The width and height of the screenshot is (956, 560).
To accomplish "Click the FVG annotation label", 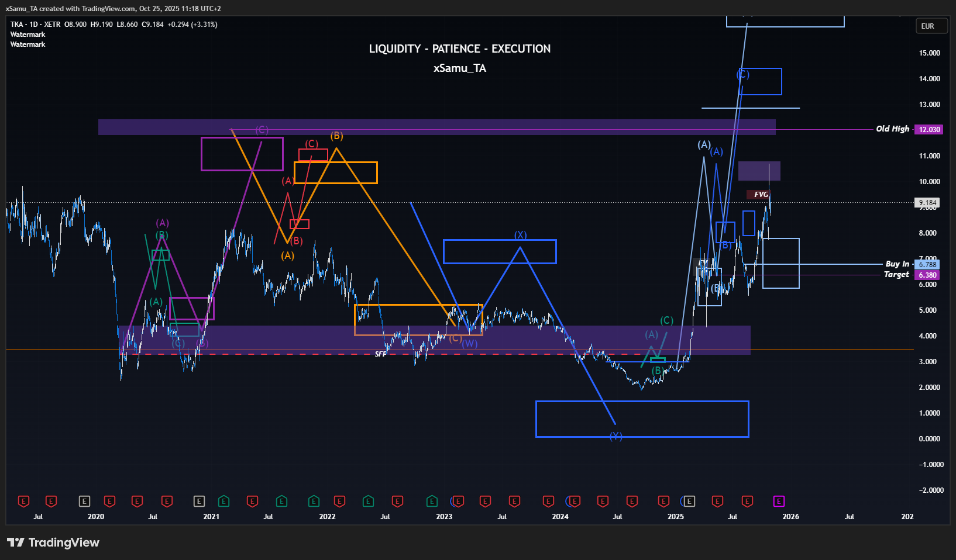I will (x=761, y=195).
